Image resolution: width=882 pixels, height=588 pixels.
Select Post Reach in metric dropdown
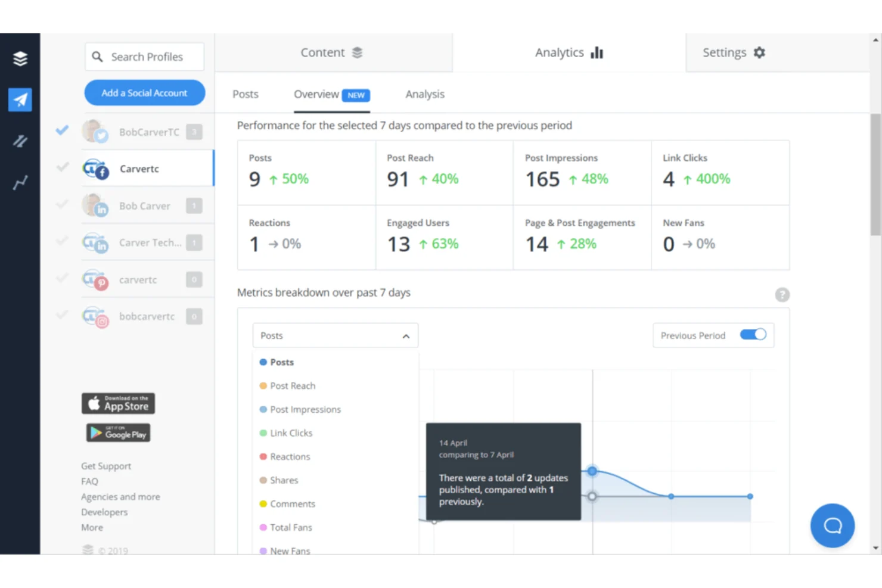293,386
